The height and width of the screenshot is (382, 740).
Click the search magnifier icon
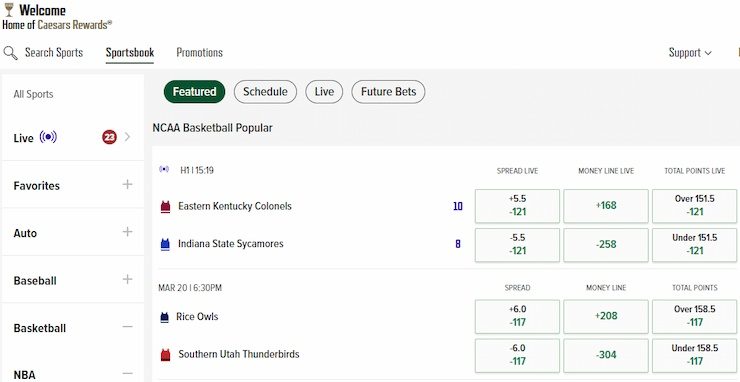click(10, 52)
